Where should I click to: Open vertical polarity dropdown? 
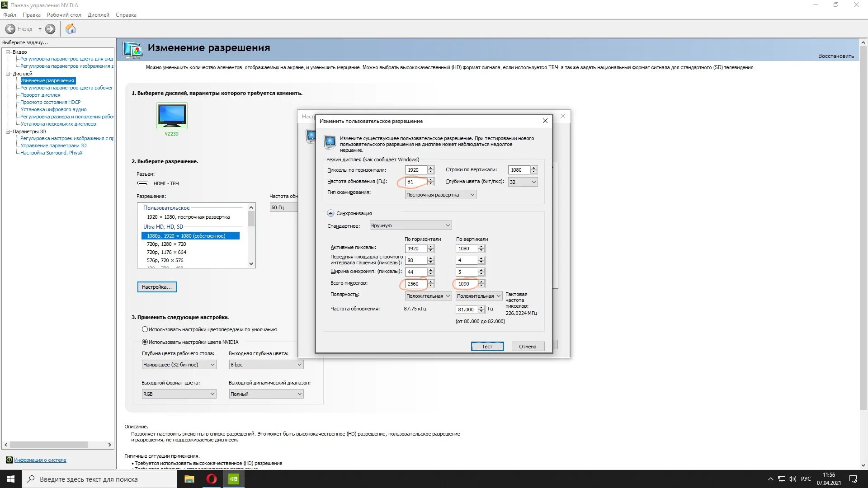click(x=479, y=296)
